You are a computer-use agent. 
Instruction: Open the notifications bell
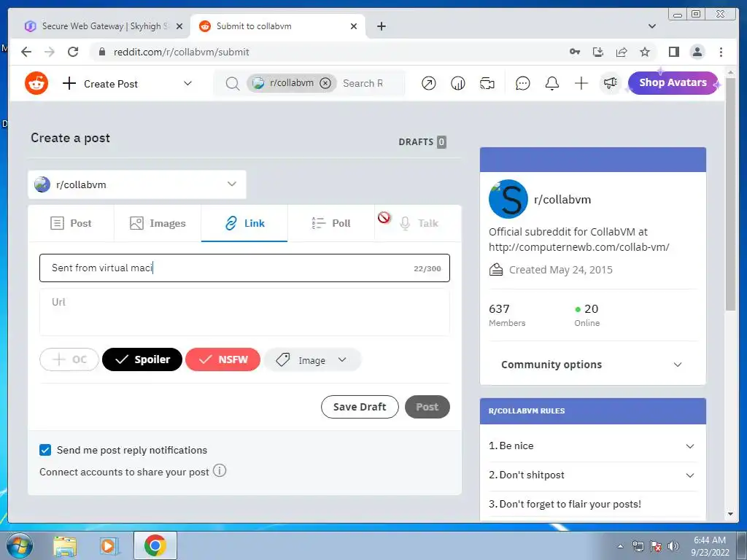click(x=551, y=84)
